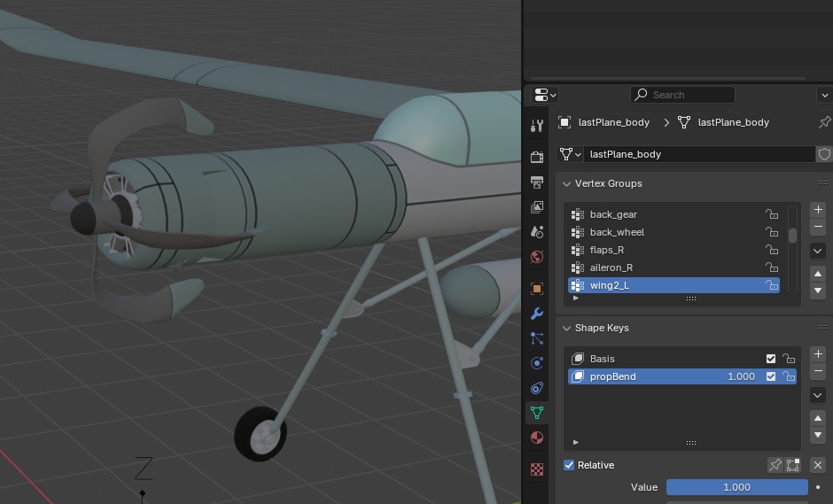Remove the selected vertex group
The image size is (833, 504).
(x=818, y=227)
